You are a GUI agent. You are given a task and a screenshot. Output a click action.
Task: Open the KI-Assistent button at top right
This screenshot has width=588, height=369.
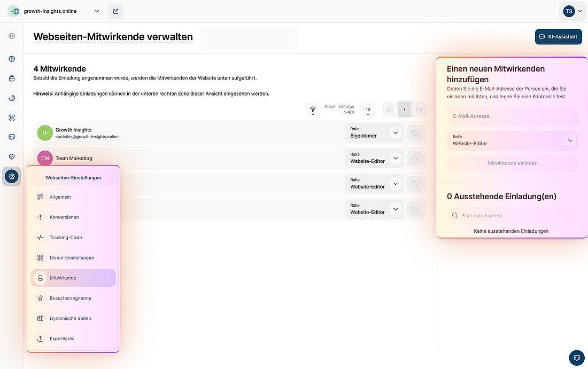(558, 36)
